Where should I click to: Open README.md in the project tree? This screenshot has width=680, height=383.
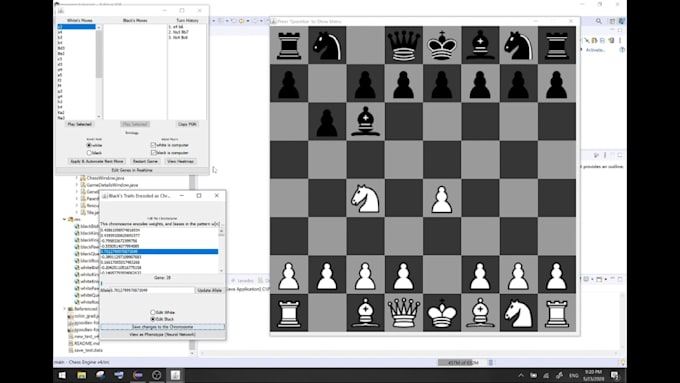(x=87, y=343)
